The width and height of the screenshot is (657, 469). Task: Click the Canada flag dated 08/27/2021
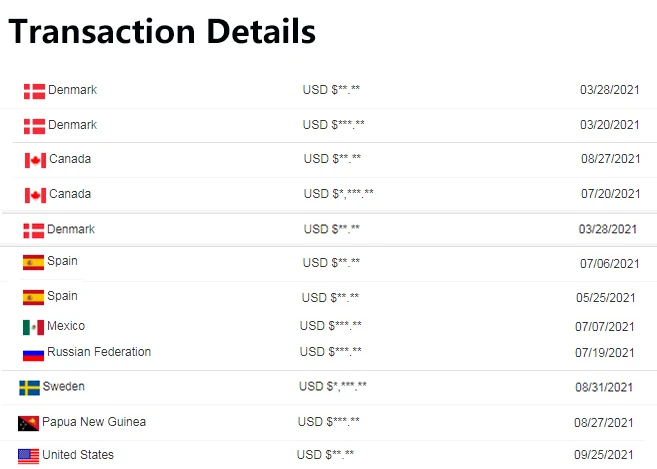36,160
